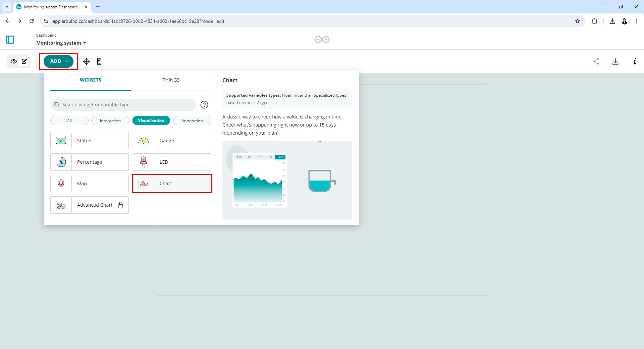This screenshot has height=349, width=644.
Task: Select the WIDGETS tab
Action: tap(91, 80)
